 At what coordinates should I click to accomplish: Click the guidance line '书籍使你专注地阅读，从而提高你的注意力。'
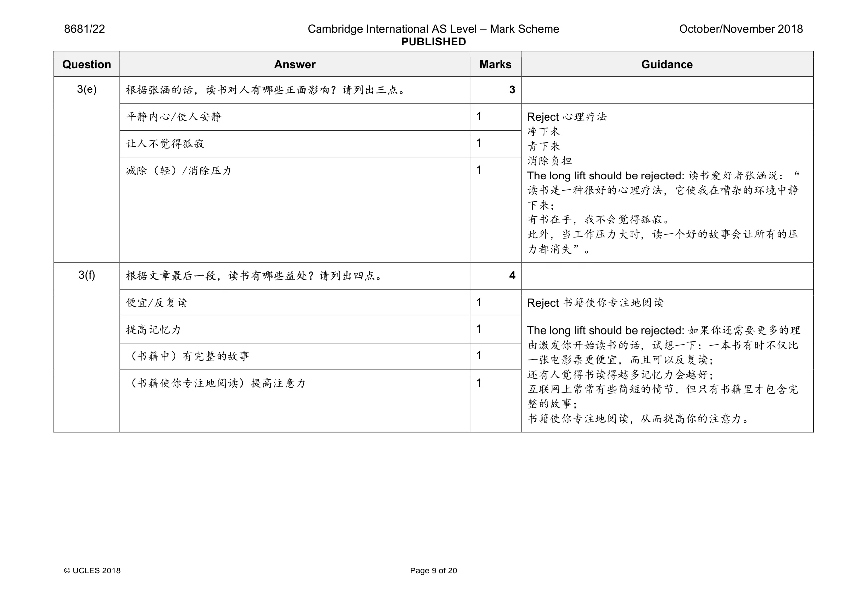(x=639, y=419)
